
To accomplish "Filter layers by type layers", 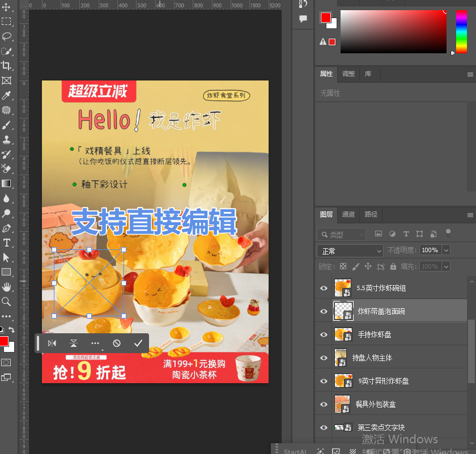I will 406,234.
